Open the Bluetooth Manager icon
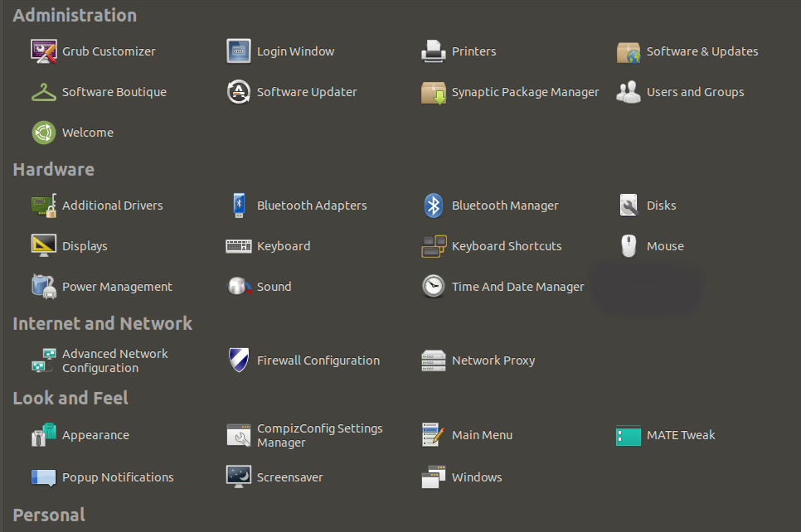The image size is (801, 532). tap(434, 206)
